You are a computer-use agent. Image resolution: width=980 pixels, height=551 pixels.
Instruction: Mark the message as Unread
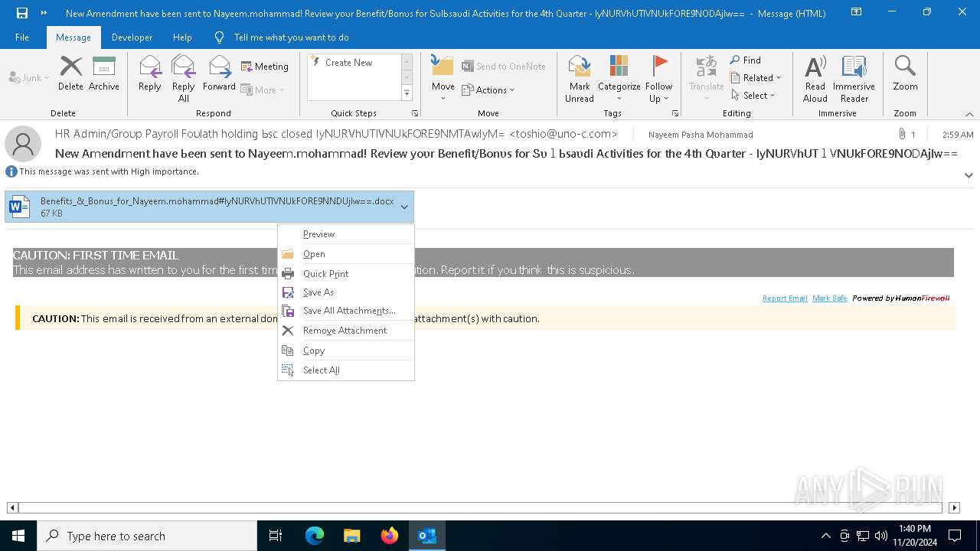tap(580, 78)
